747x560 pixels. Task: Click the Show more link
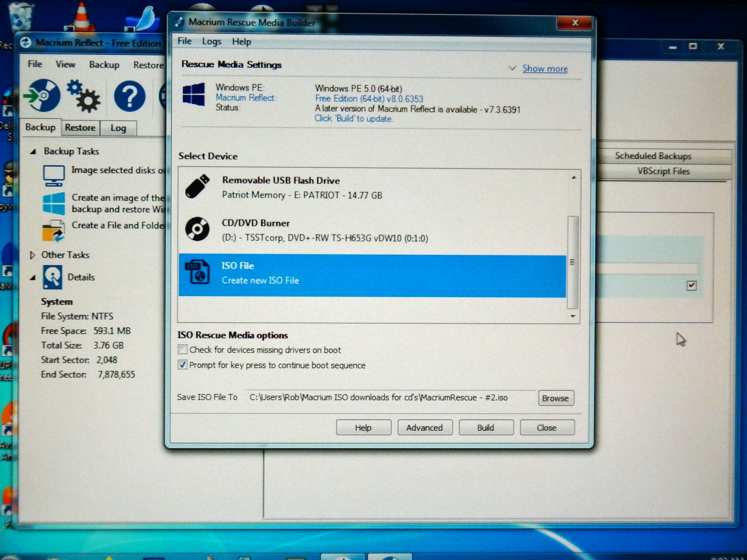click(x=545, y=69)
